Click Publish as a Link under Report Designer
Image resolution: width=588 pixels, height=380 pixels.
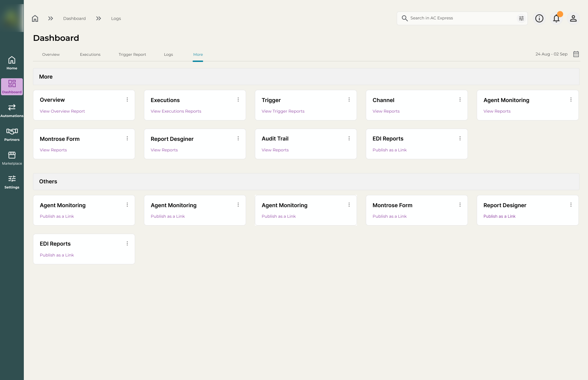tap(500, 216)
